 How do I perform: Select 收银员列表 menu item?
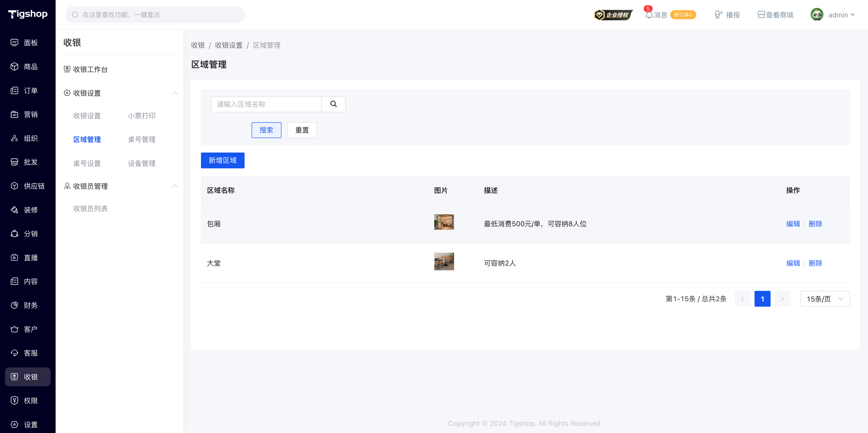click(x=90, y=209)
